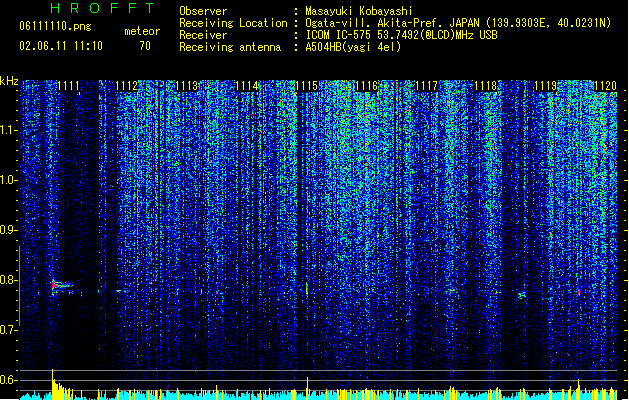Click the date stamp 02.06.11 11:10
The height and width of the screenshot is (400, 629).
pyautogui.click(x=61, y=46)
